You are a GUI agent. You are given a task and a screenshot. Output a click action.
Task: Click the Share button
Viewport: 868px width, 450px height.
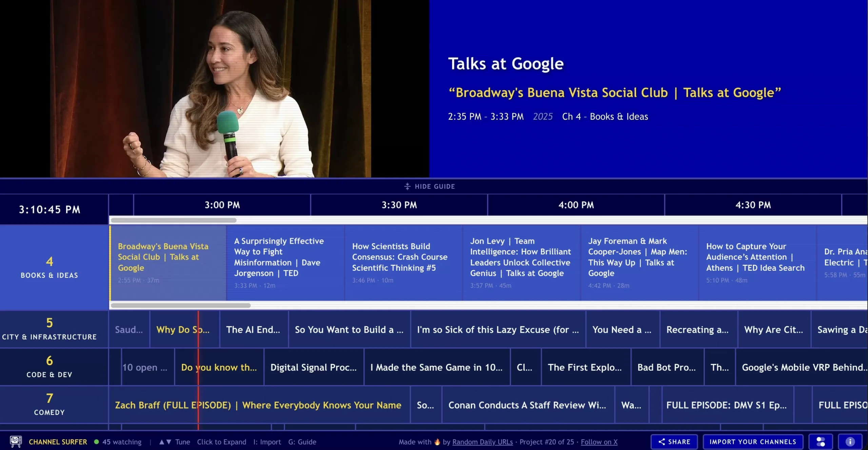tap(674, 442)
